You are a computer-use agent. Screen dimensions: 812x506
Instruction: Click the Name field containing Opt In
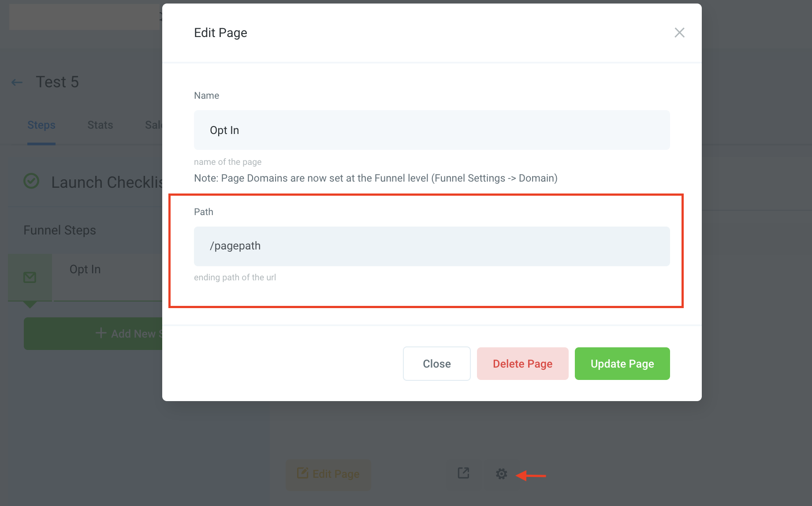(432, 130)
